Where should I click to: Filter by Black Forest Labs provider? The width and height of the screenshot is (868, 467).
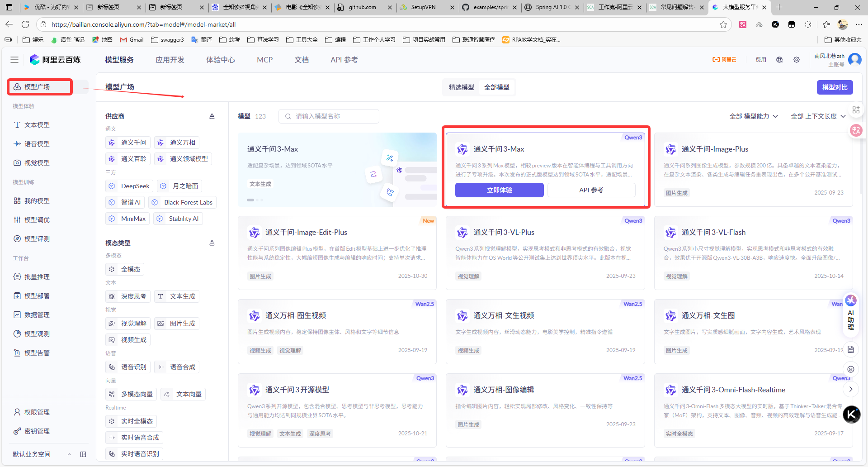183,202
